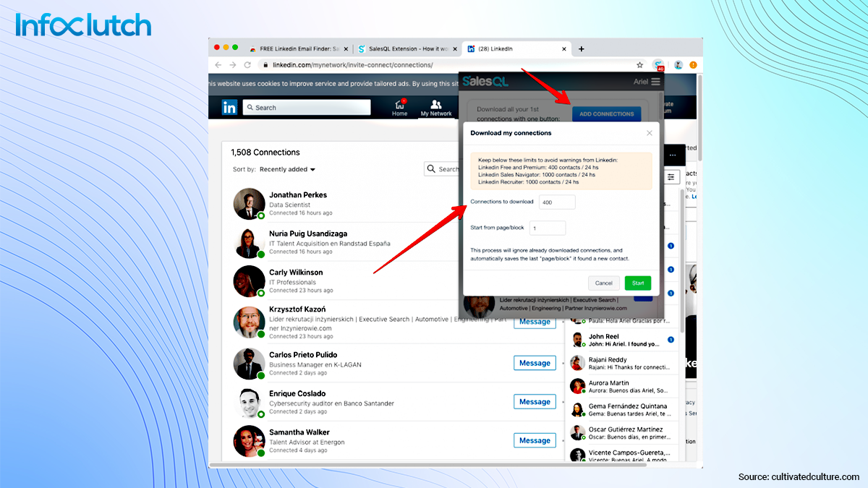Viewport: 868px width, 488px height.
Task: Switch to SalesQL Extension tab
Action: tap(407, 48)
